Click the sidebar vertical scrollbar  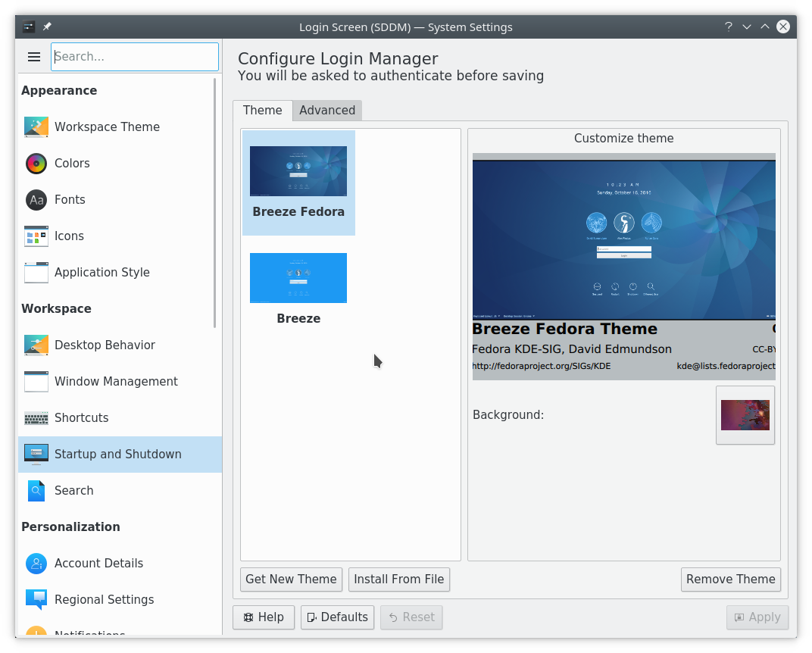(x=215, y=203)
